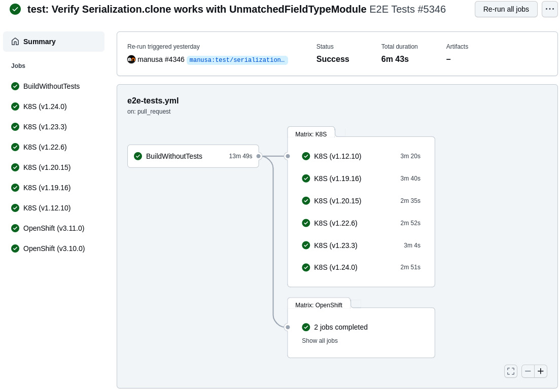560x392 pixels.
Task: Select the Summary sidebar item
Action: (x=39, y=42)
